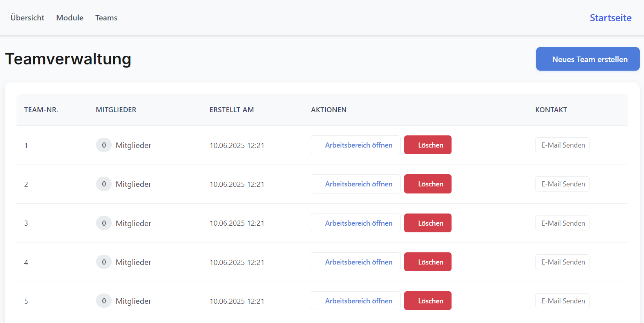This screenshot has width=644, height=323.
Task: Remove team 3 using Löschen
Action: (428, 223)
